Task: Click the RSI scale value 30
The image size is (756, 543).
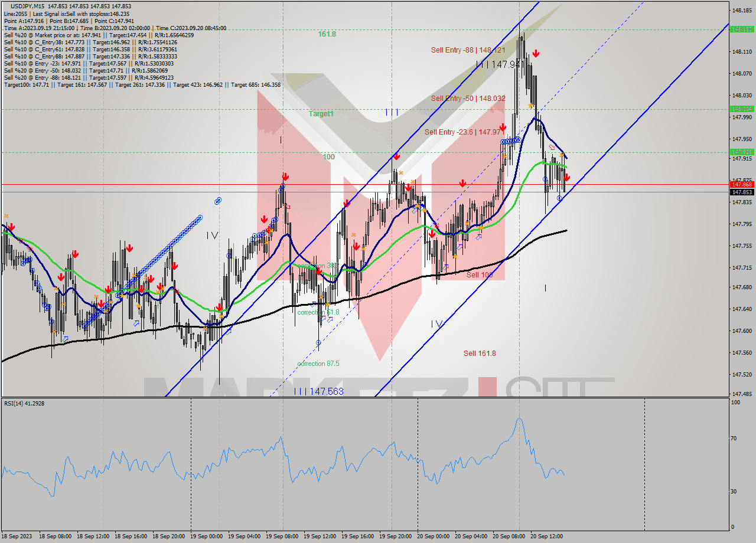Action: pyautogui.click(x=735, y=492)
